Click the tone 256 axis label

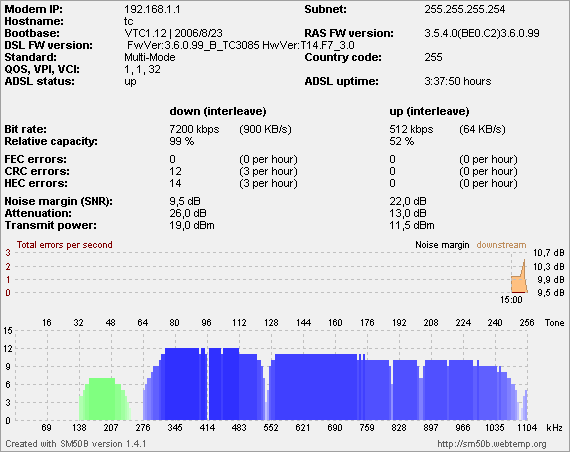point(527,323)
